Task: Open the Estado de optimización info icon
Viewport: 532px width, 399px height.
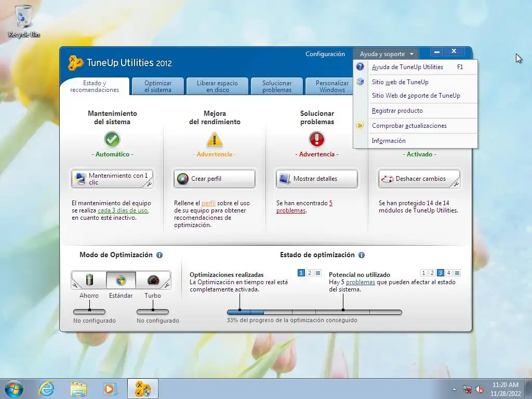Action: coord(362,255)
